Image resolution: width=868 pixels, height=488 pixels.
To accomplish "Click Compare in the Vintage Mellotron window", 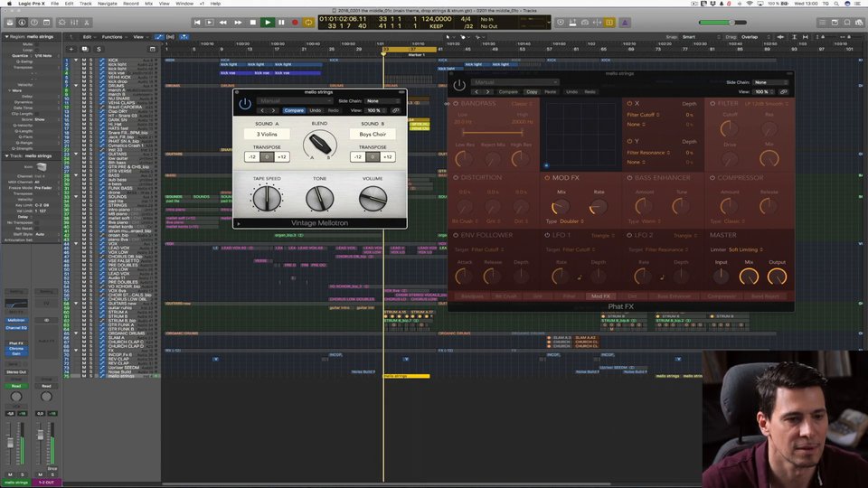I will tap(294, 110).
